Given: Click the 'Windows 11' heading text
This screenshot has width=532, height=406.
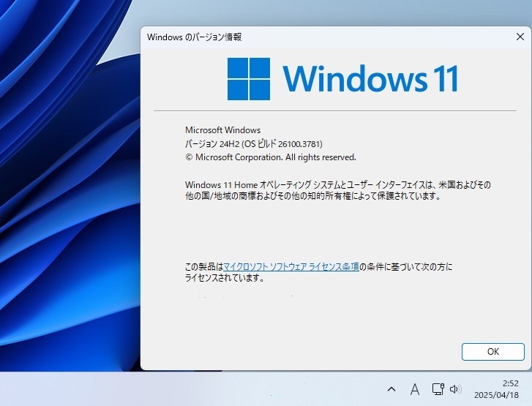Looking at the screenshot, I should 370,79.
